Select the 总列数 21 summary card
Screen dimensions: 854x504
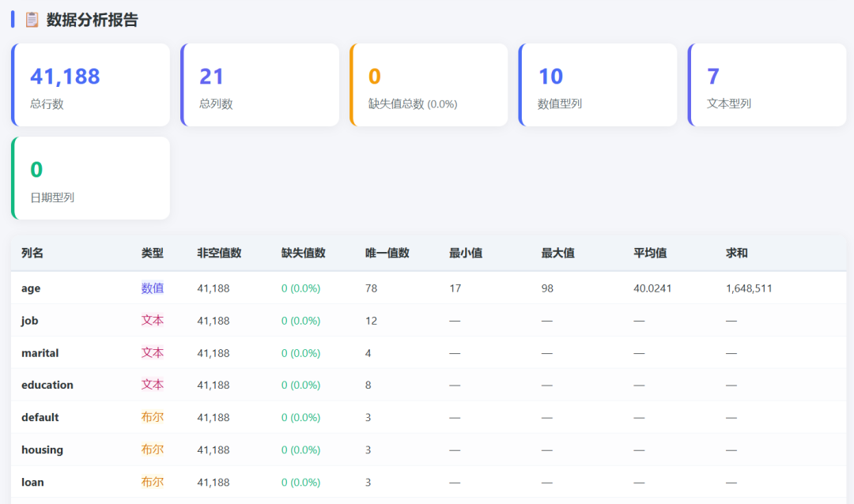(260, 85)
